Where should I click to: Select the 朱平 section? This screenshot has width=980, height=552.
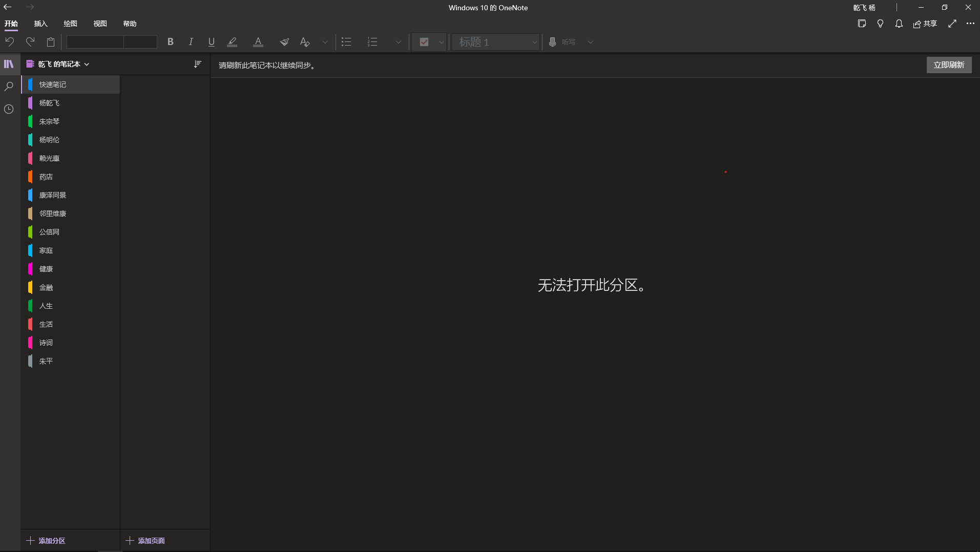[71, 361]
